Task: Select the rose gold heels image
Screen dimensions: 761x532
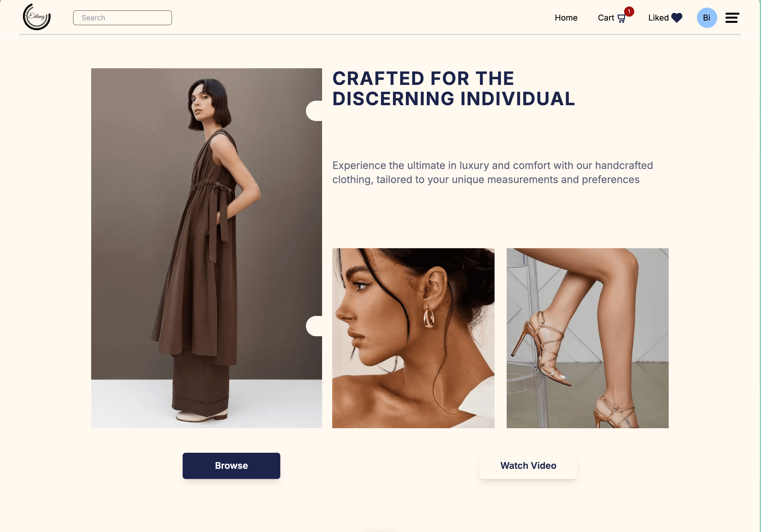Action: [587, 338]
